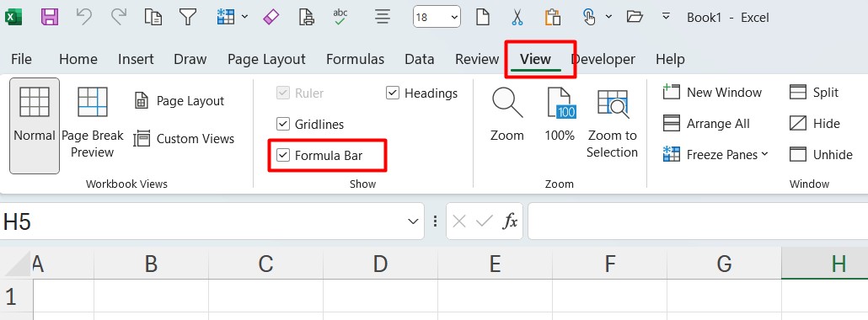Run the abc Spelling check icon
This screenshot has height=320, width=868.
click(340, 17)
